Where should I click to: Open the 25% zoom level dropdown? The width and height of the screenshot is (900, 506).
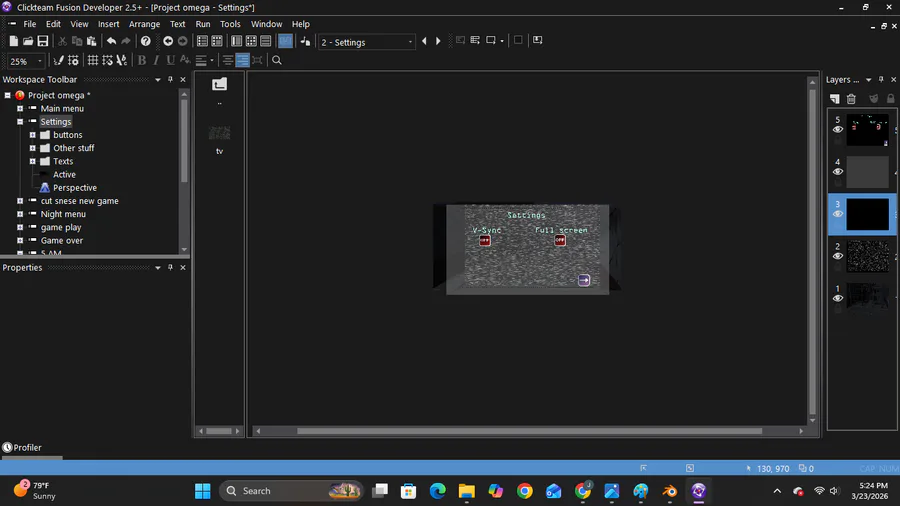pos(25,61)
